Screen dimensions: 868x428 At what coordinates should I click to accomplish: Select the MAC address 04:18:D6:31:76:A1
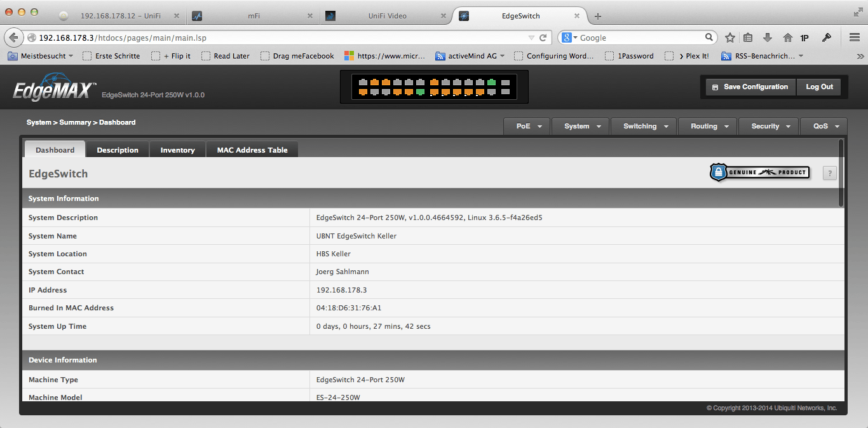click(x=349, y=308)
